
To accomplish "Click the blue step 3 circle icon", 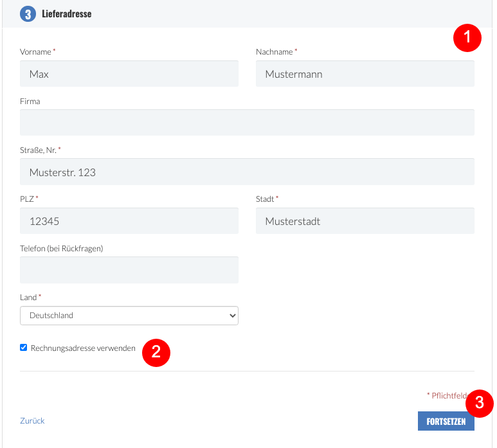I will [x=28, y=14].
